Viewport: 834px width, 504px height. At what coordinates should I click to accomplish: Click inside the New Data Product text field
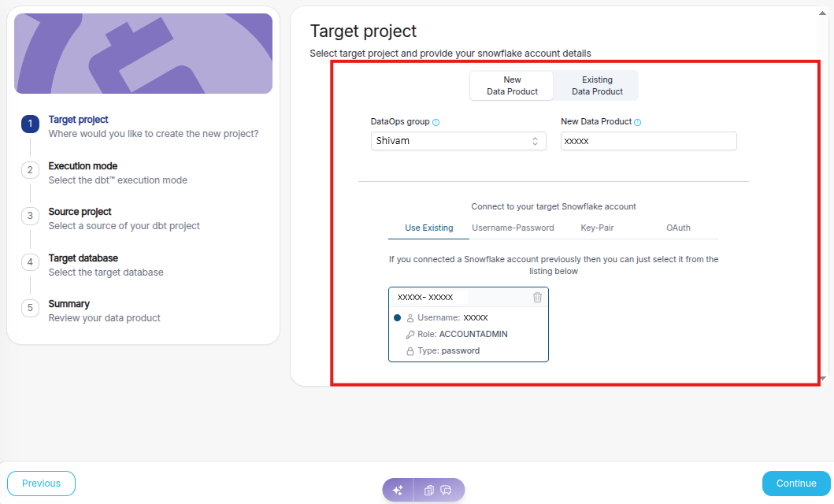pyautogui.click(x=648, y=141)
